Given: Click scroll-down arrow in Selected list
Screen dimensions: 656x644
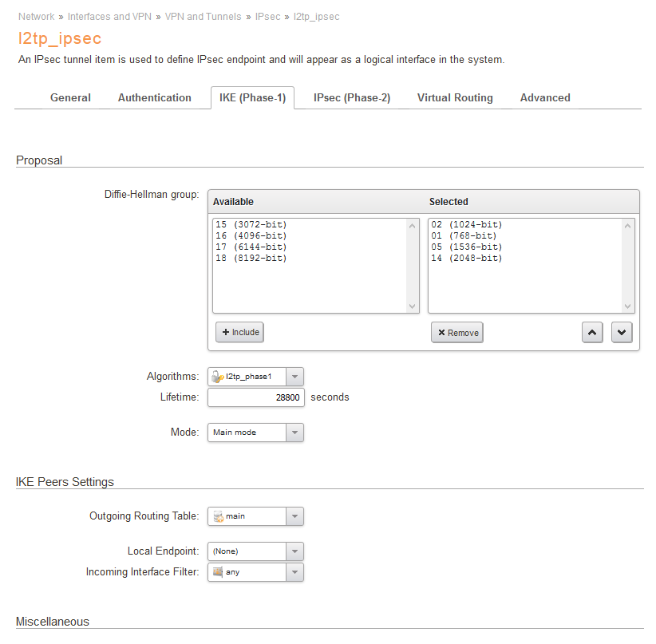Looking at the screenshot, I should click(627, 306).
